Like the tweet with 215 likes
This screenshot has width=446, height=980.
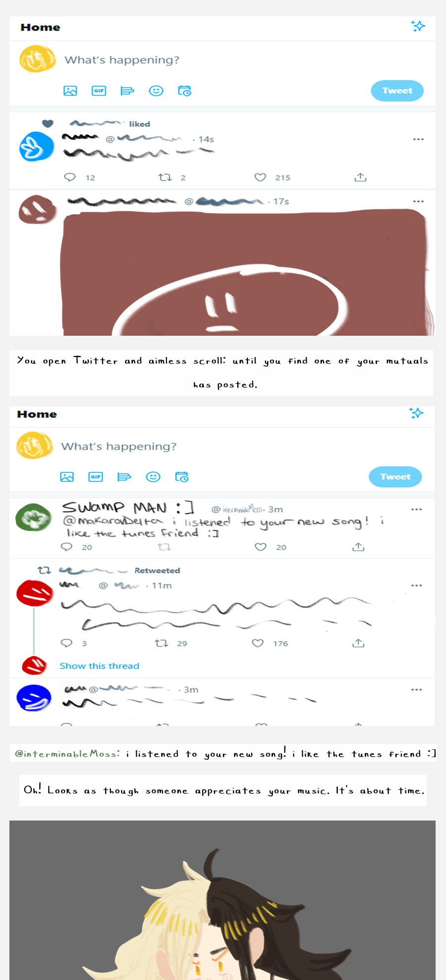click(x=260, y=177)
